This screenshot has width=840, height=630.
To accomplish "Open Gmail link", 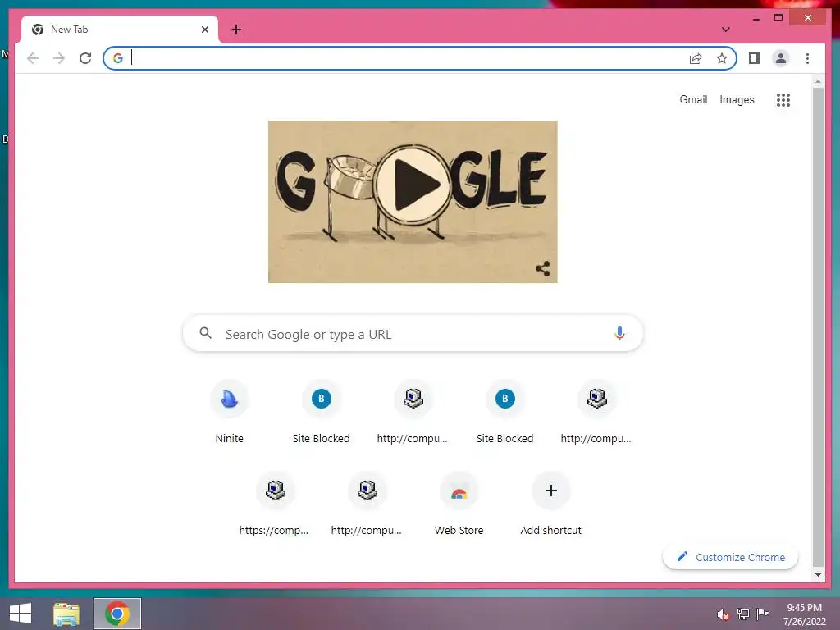I will (x=693, y=99).
